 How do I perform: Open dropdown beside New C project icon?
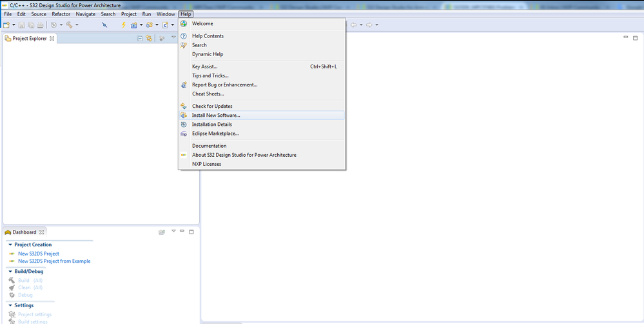click(x=141, y=25)
